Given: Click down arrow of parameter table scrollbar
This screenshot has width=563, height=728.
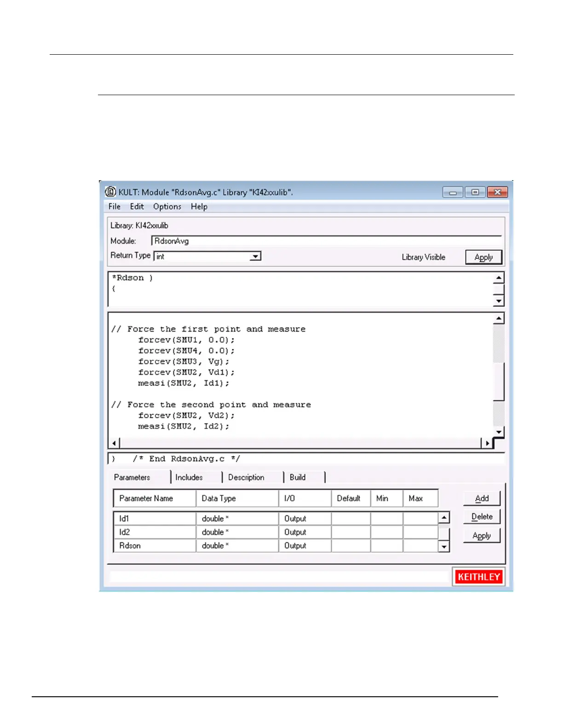Looking at the screenshot, I should click(x=444, y=546).
